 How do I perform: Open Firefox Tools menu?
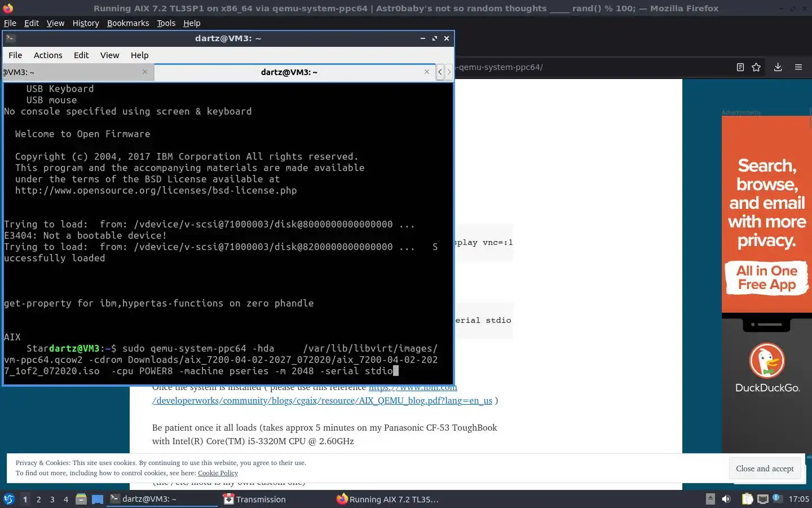point(166,23)
